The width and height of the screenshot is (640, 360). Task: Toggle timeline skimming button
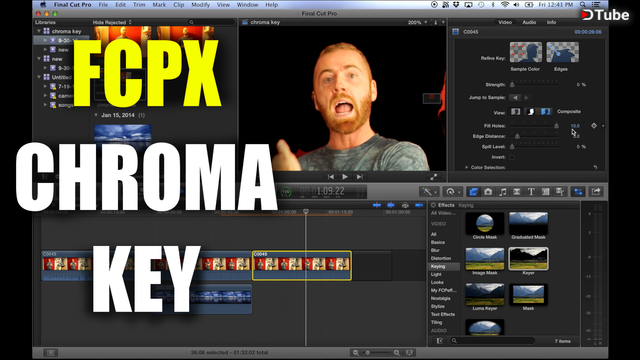[x=377, y=205]
